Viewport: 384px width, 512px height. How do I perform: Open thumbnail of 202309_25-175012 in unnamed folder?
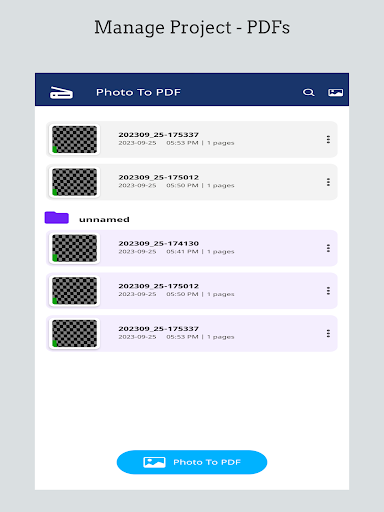[74, 291]
